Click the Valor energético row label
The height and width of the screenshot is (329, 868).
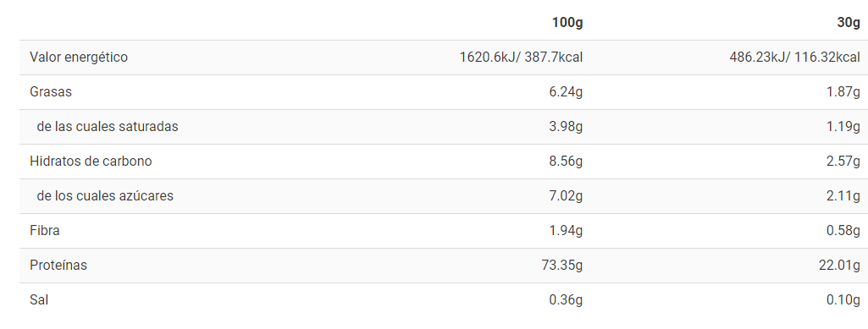coord(79,57)
